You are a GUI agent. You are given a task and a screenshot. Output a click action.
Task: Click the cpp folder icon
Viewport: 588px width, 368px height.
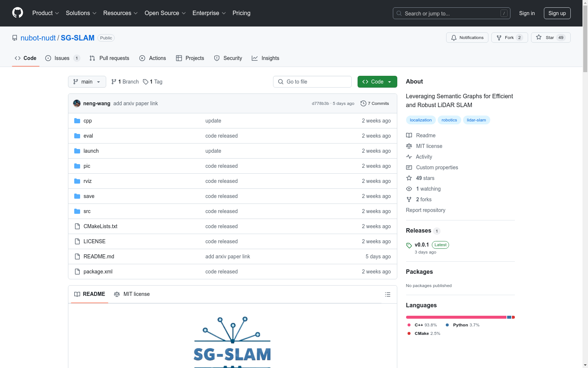coord(77,121)
